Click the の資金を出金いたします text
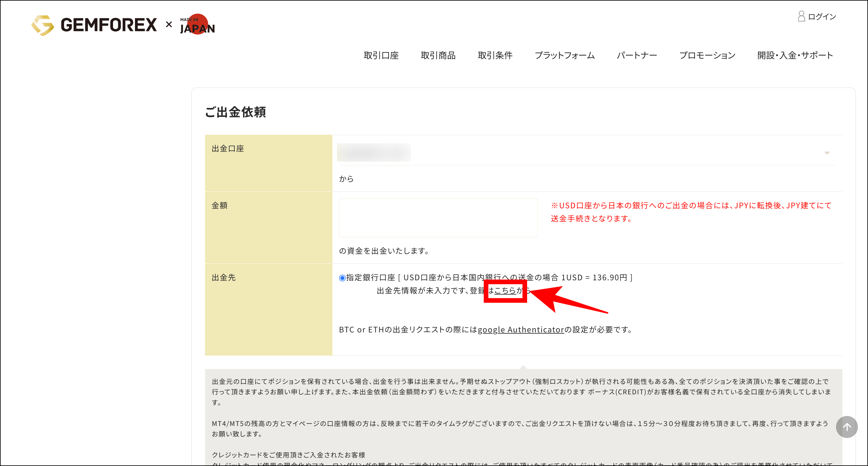Viewport: 868px width, 466px height. tap(384, 251)
